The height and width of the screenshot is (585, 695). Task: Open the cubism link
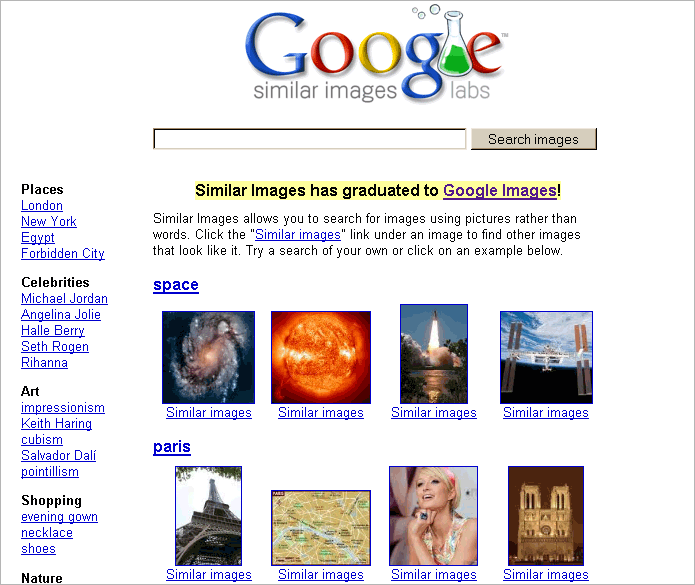click(x=42, y=440)
